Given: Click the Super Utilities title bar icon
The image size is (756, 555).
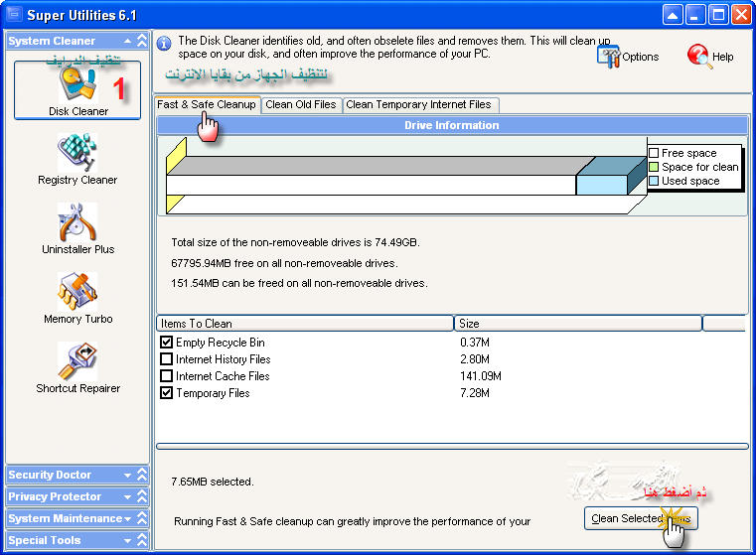Looking at the screenshot, I should click(x=14, y=15).
